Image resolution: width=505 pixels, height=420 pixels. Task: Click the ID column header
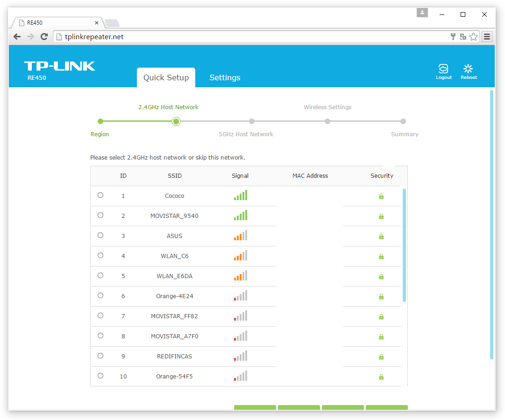123,176
